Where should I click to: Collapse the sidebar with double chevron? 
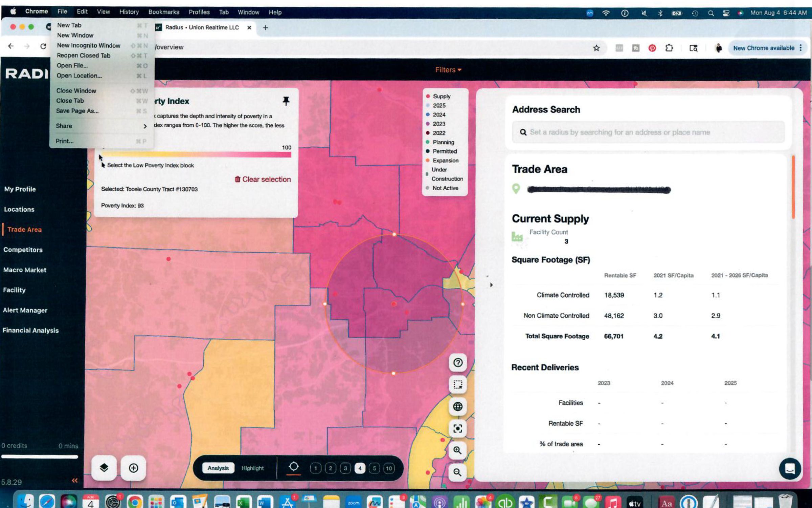point(74,480)
